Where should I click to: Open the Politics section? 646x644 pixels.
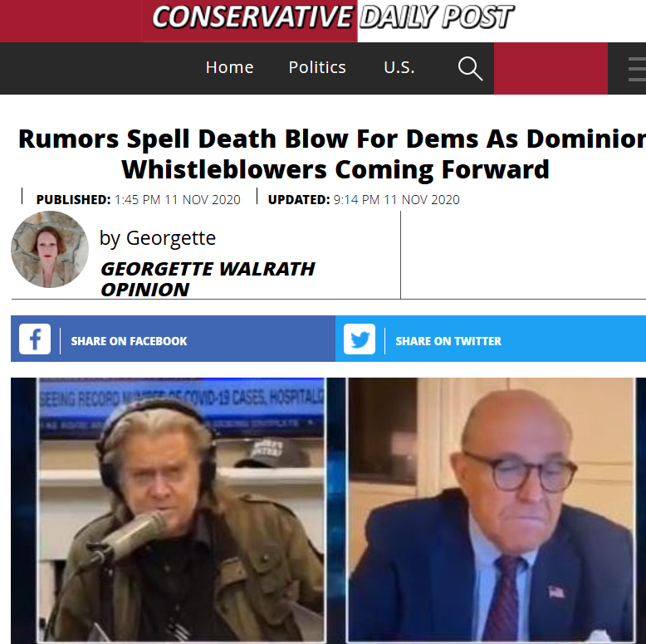[317, 67]
